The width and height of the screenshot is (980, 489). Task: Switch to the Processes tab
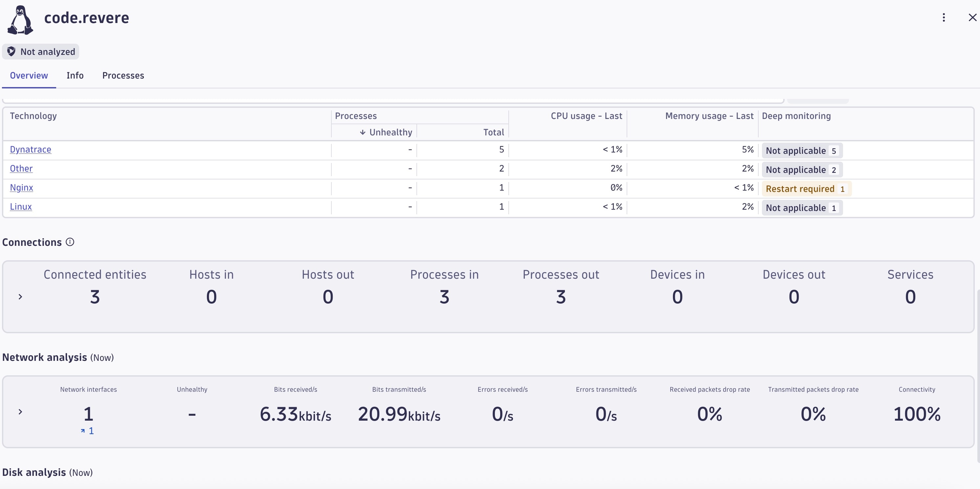(x=123, y=75)
